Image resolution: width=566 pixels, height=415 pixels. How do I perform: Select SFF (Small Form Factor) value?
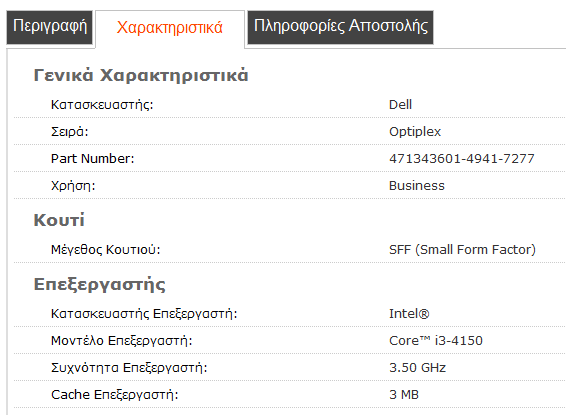point(462,249)
